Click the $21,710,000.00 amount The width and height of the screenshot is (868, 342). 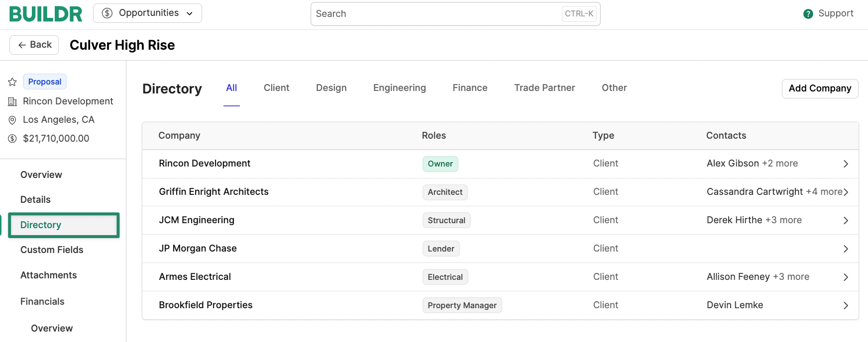click(x=56, y=139)
